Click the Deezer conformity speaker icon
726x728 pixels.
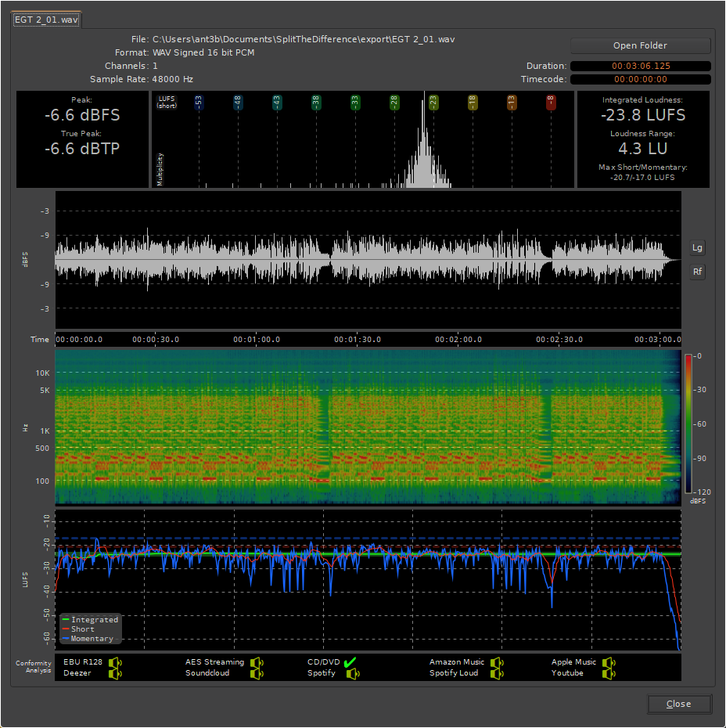(114, 673)
